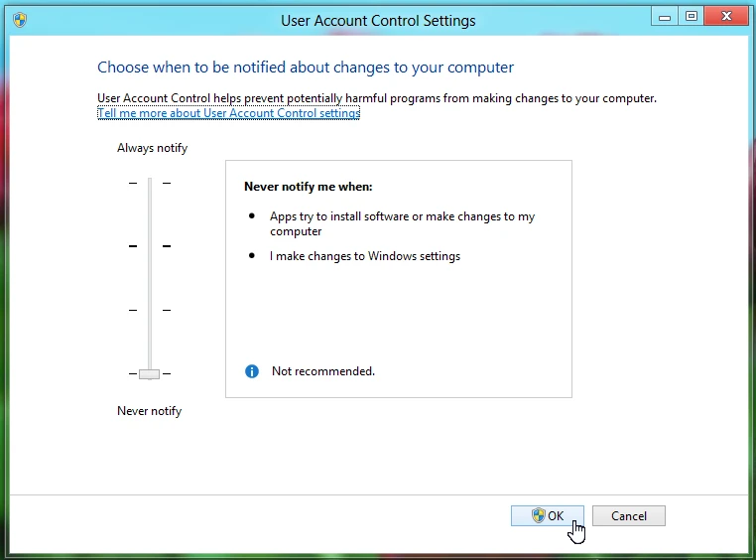Image resolution: width=756 pixels, height=560 pixels.
Task: Click the Never notify label below the slider
Action: [149, 411]
